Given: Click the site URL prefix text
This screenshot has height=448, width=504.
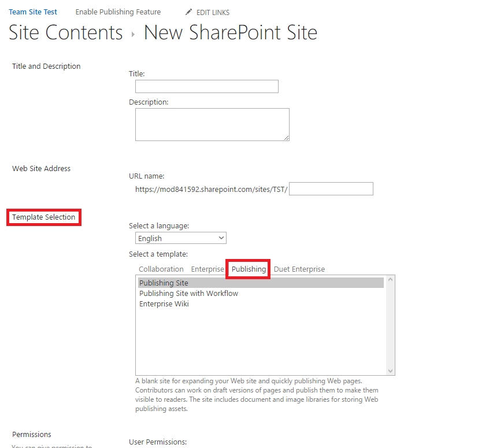Looking at the screenshot, I should click(211, 189).
